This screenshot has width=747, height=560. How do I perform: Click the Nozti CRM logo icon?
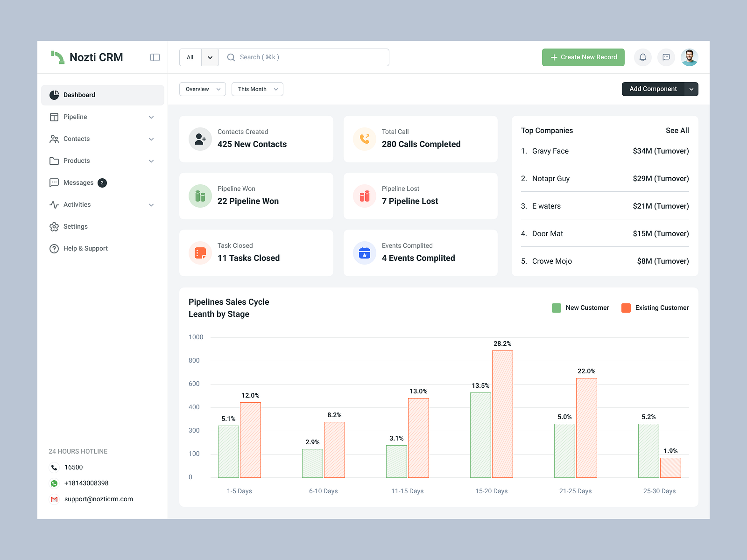(x=57, y=57)
